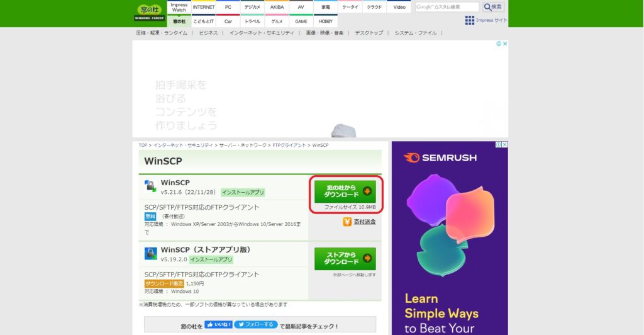Click the WinSCP Store app version icon
The height and width of the screenshot is (335, 644).
pyautogui.click(x=150, y=253)
